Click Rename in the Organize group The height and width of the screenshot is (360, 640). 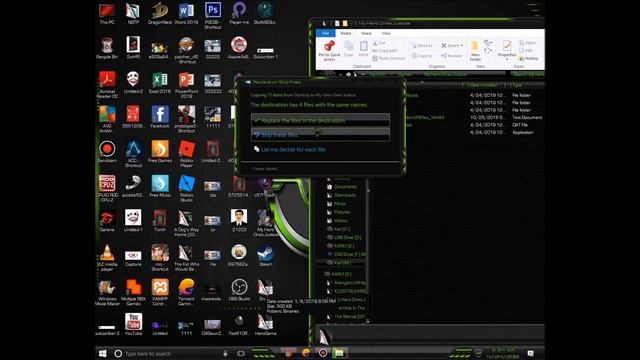[x=451, y=56]
